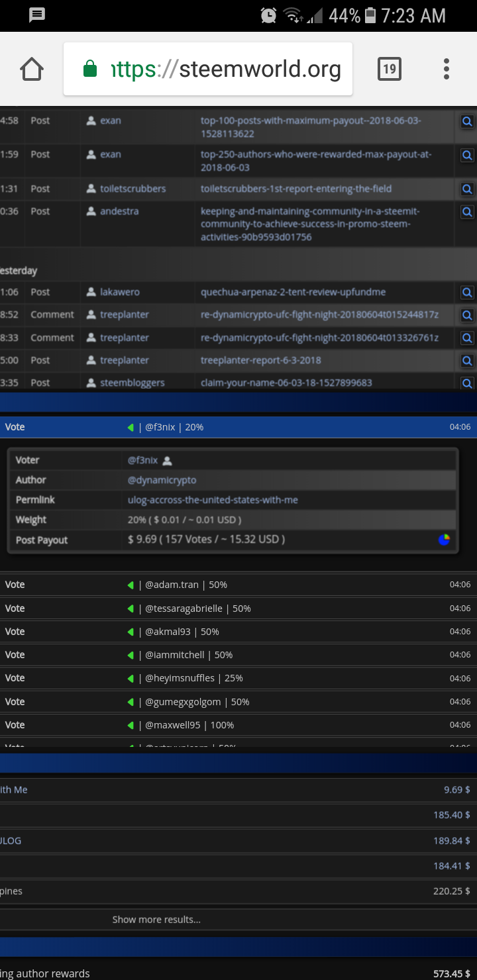The image size is (477, 980).
Task: Open magnifier for treeplanter ufc comment 013326761z
Action: pos(467,338)
